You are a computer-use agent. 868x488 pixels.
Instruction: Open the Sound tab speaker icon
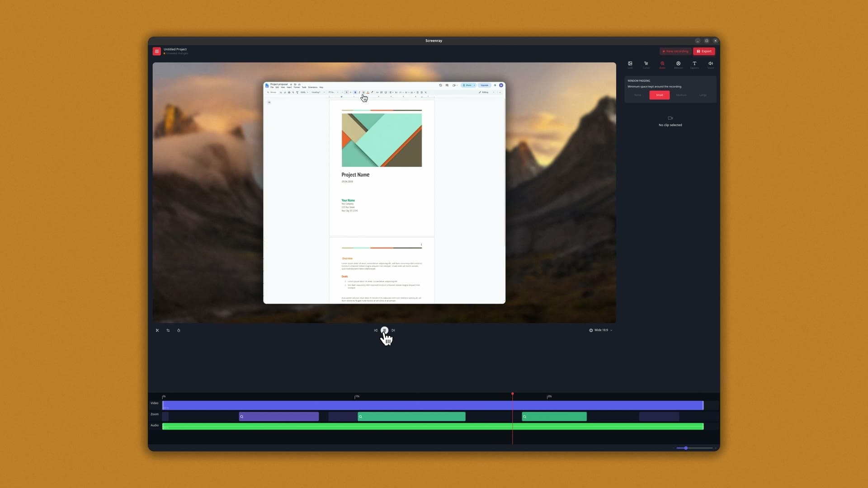point(711,65)
